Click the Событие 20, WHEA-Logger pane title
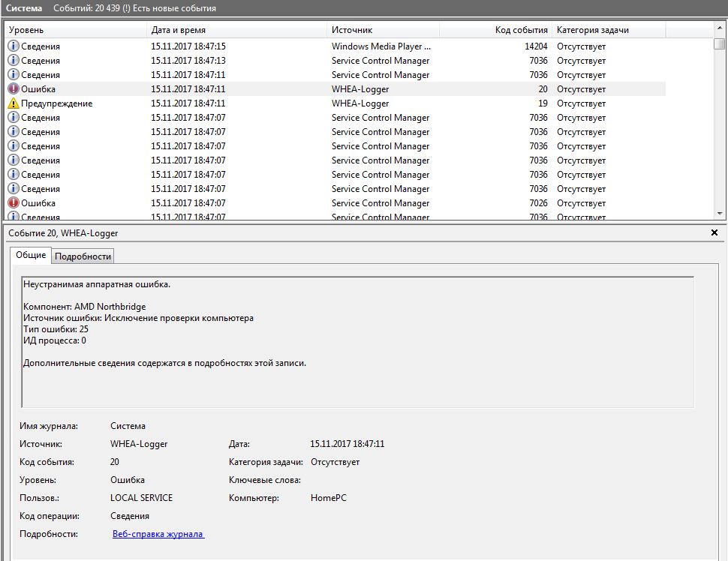Image resolution: width=728 pixels, height=561 pixels. (x=63, y=233)
